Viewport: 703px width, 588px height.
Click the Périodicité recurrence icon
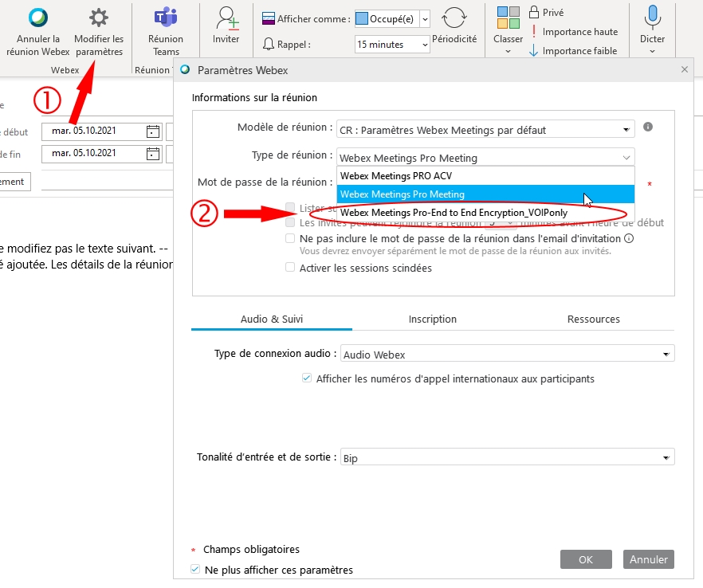(454, 18)
